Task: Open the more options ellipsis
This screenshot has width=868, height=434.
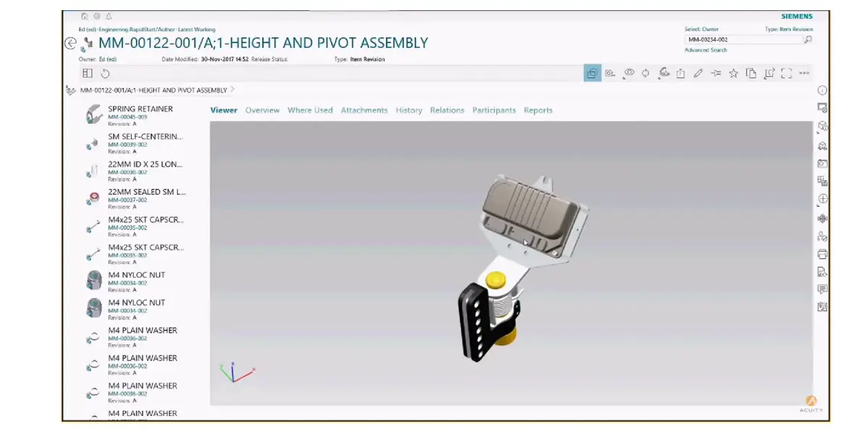Action: tap(804, 73)
